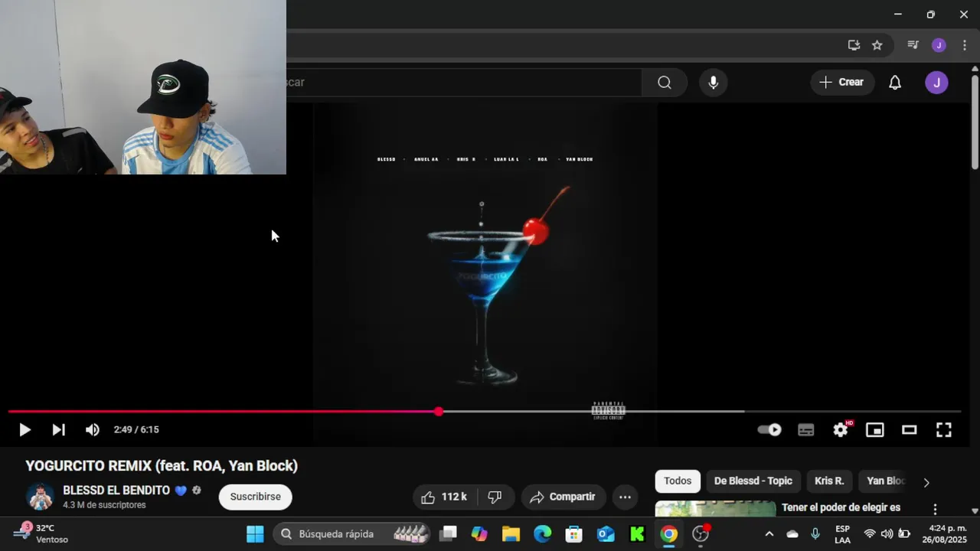Screen dimensions: 980x551
Task: Open the BLESSD channel avatar
Action: (40, 497)
